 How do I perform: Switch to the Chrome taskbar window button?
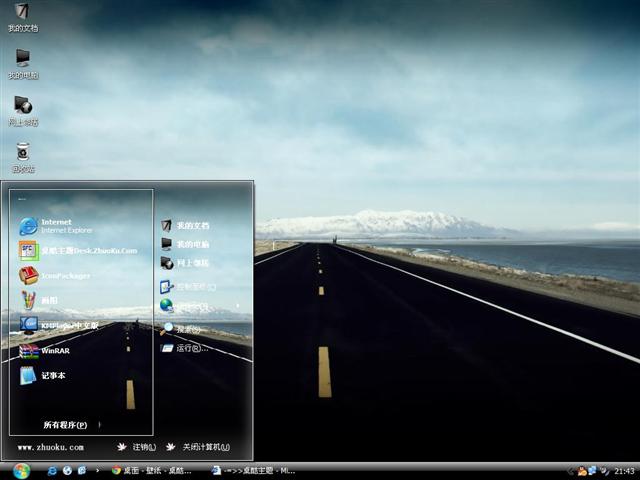(x=157, y=470)
